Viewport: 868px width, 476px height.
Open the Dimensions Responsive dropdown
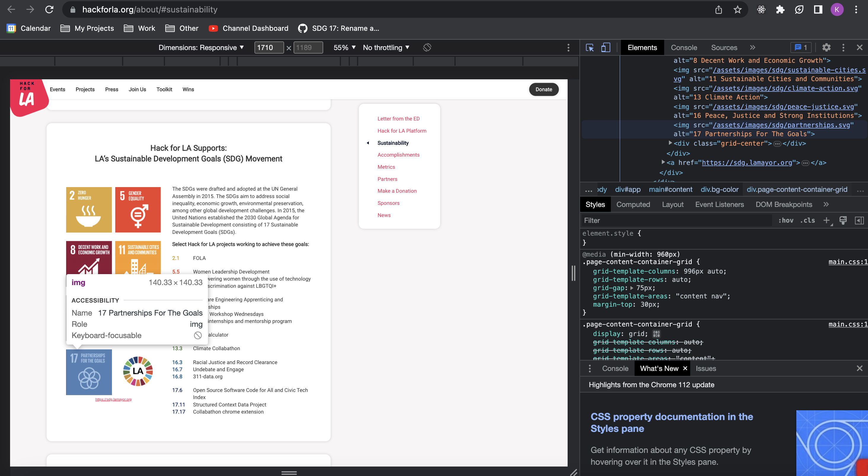click(201, 47)
